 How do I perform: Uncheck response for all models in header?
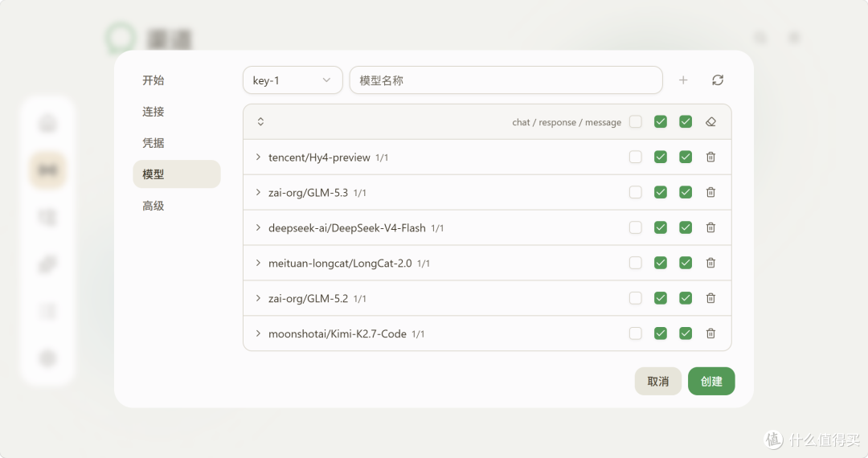[661, 121]
